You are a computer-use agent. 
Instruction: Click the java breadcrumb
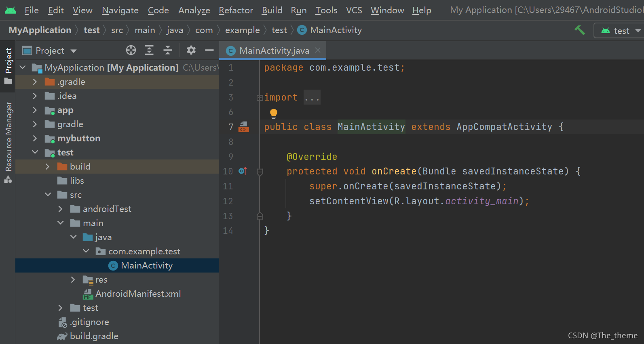pos(175,30)
